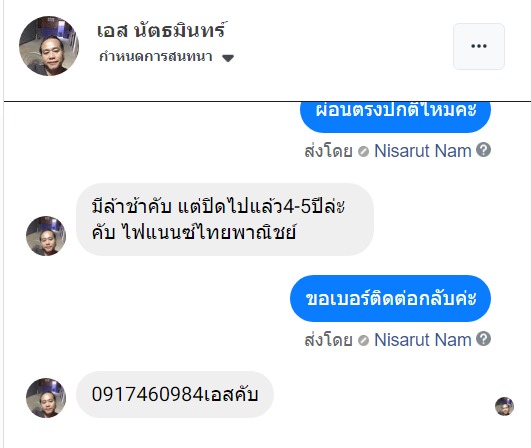Open the Nisarut Nam link below ขอเบอร์ติดต่อกลับค่ะ
This screenshot has height=448, width=531.
[423, 340]
